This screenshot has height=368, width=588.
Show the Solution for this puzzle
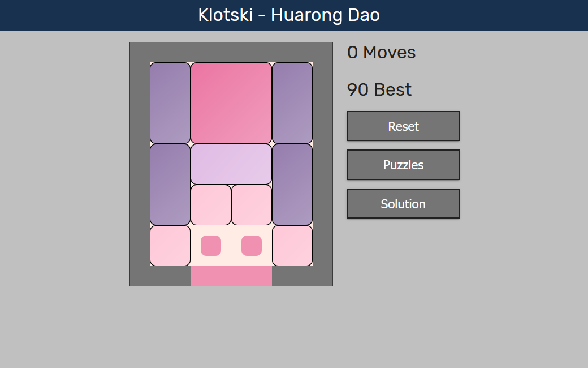pos(403,203)
